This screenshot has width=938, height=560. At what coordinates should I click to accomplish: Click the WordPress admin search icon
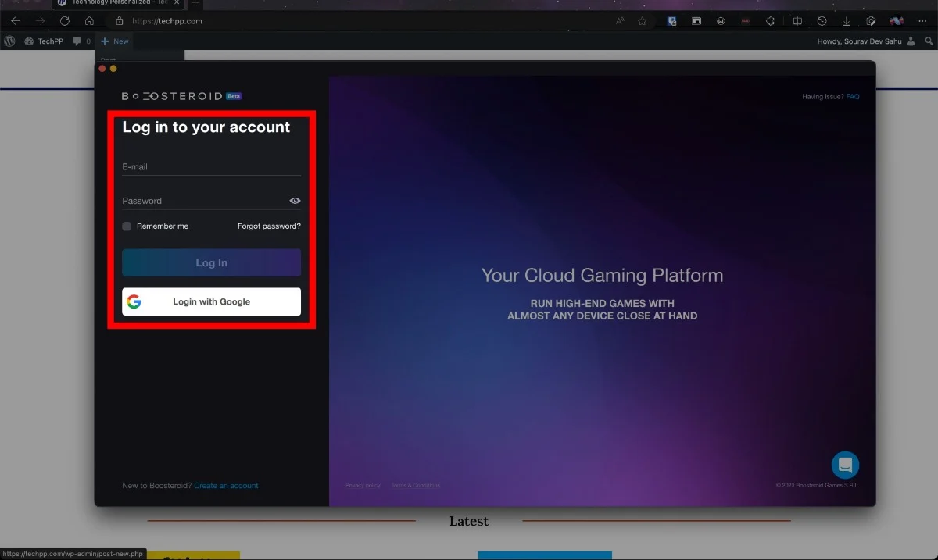[929, 41]
